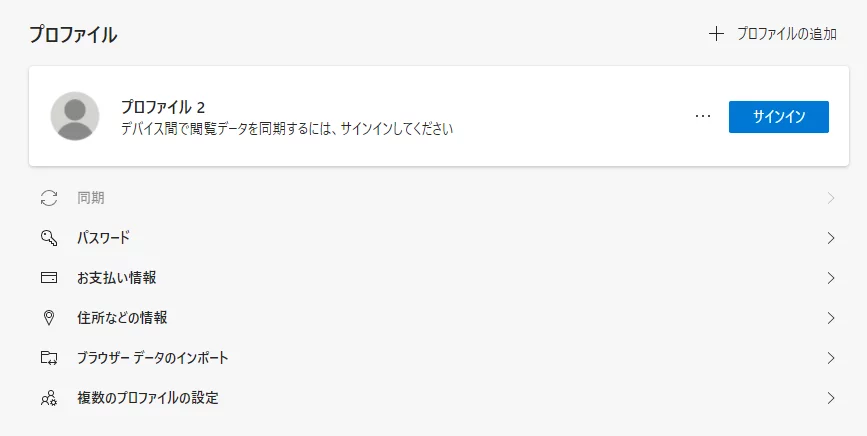
Task: Click the address location pin icon
Action: [x=49, y=318]
